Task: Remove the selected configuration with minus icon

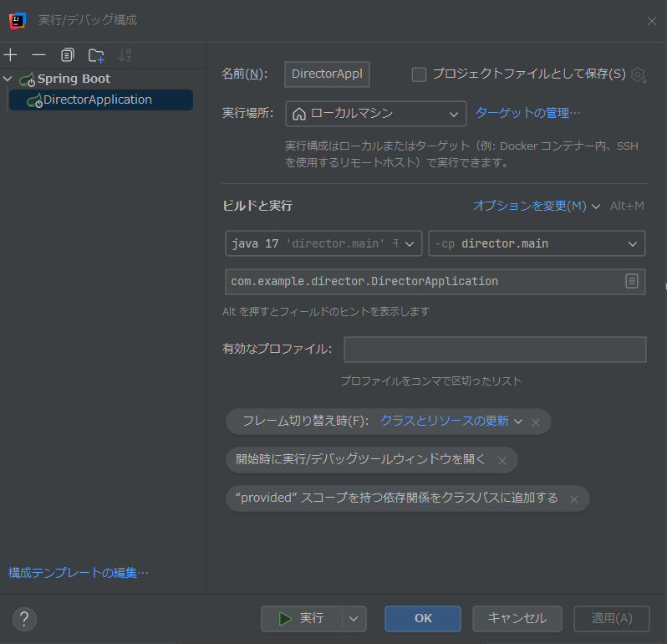Action: (38, 55)
